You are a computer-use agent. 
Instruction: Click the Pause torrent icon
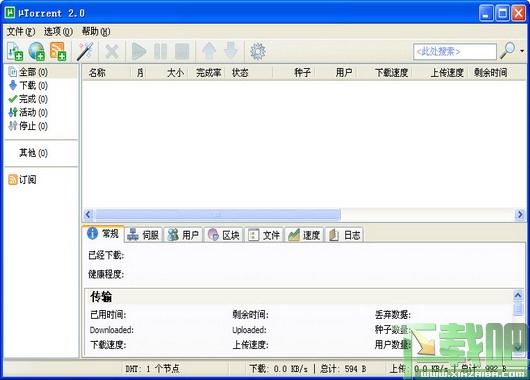point(160,52)
